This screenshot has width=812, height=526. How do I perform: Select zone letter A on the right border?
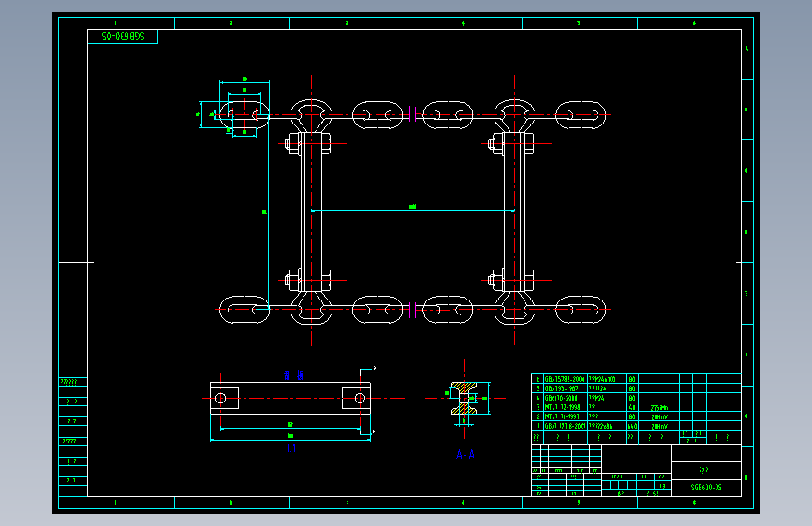point(746,49)
